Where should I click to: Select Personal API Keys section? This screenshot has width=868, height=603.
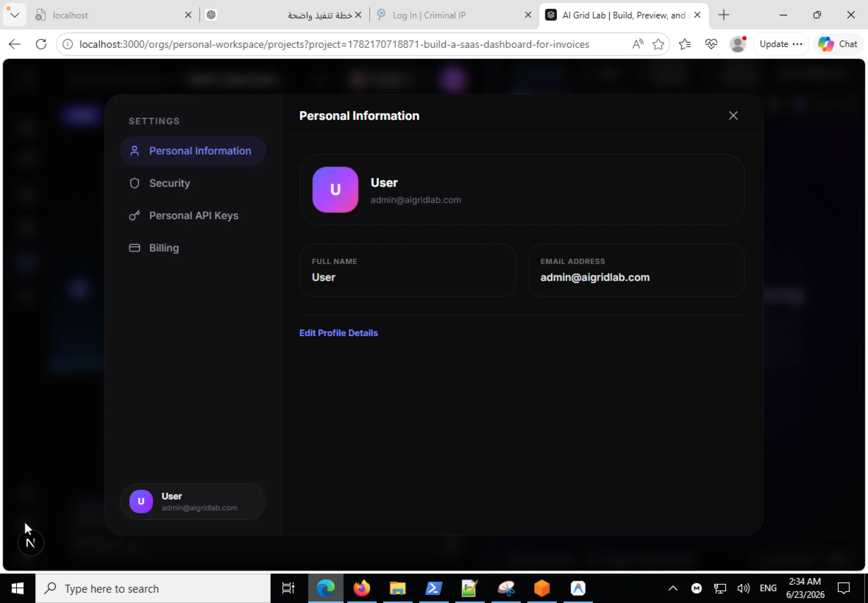point(193,215)
